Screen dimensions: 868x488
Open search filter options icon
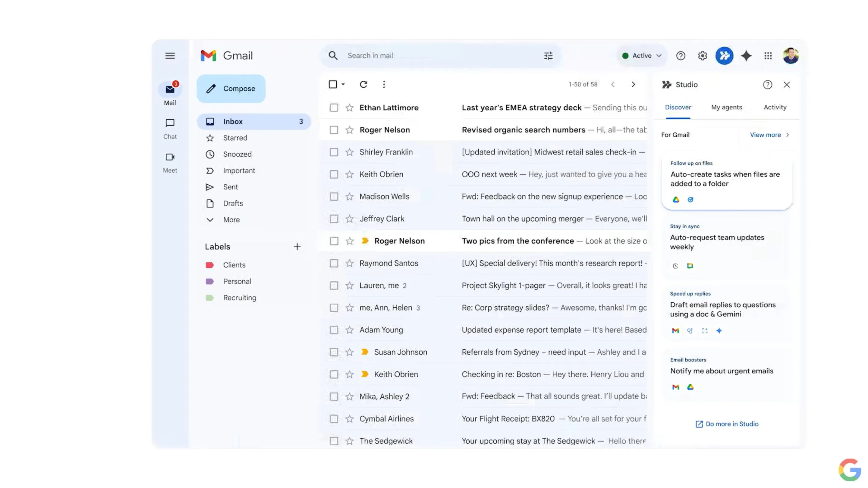pyautogui.click(x=548, y=55)
